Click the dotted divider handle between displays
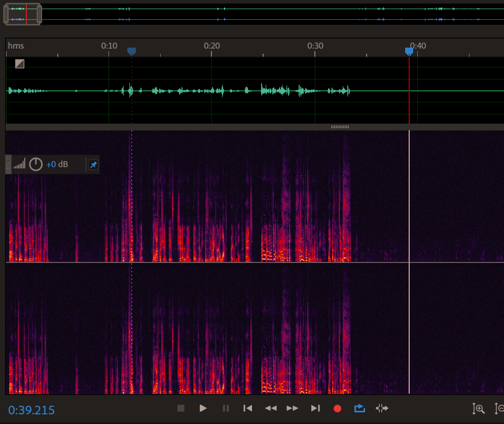 [340, 126]
